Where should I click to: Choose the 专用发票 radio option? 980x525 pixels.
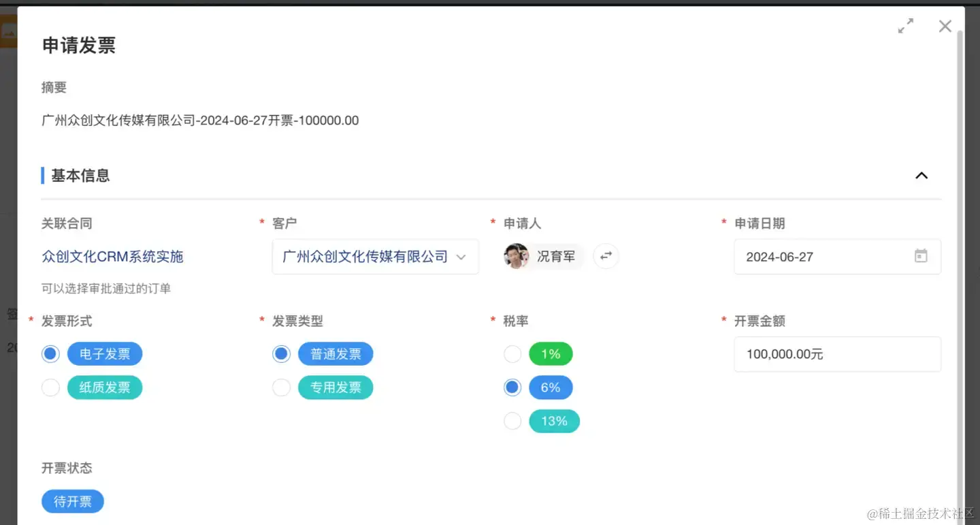point(282,387)
